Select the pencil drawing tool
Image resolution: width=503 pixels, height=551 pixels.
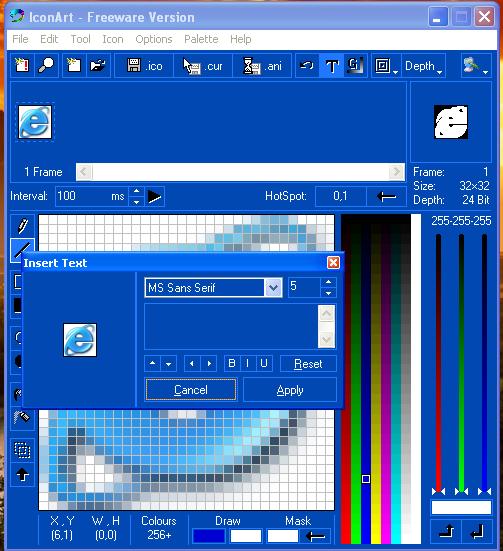pyautogui.click(x=22, y=225)
